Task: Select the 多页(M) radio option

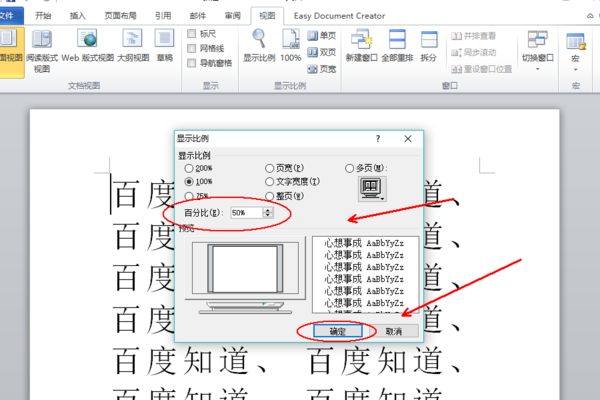Action: click(x=349, y=168)
